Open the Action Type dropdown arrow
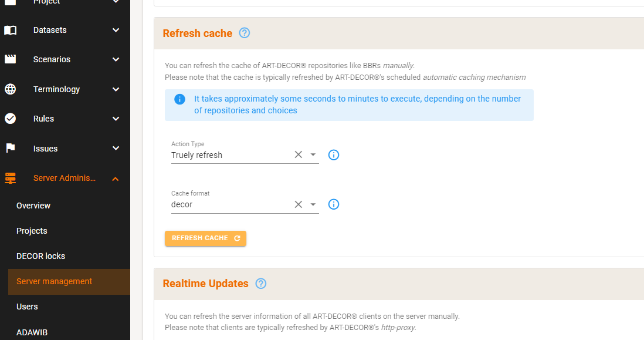Viewport: 644px width, 340px height. [x=313, y=155]
